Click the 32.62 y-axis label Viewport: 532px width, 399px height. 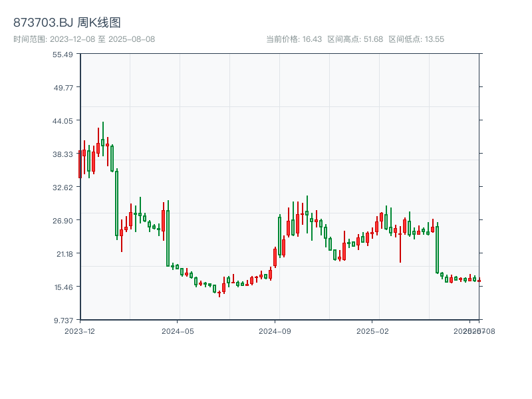[x=63, y=188]
